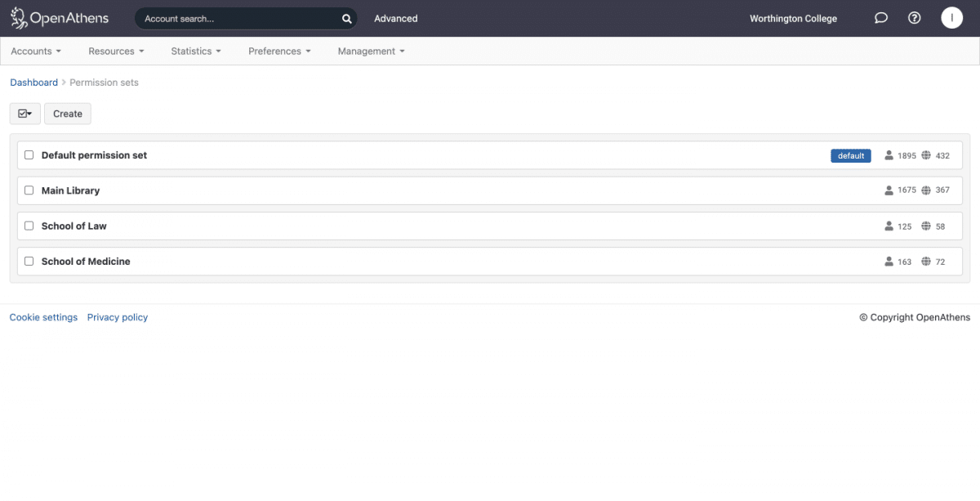Screen dimensions: 980x501
Task: Click the accounts icon for Default permission set
Action: (x=889, y=155)
